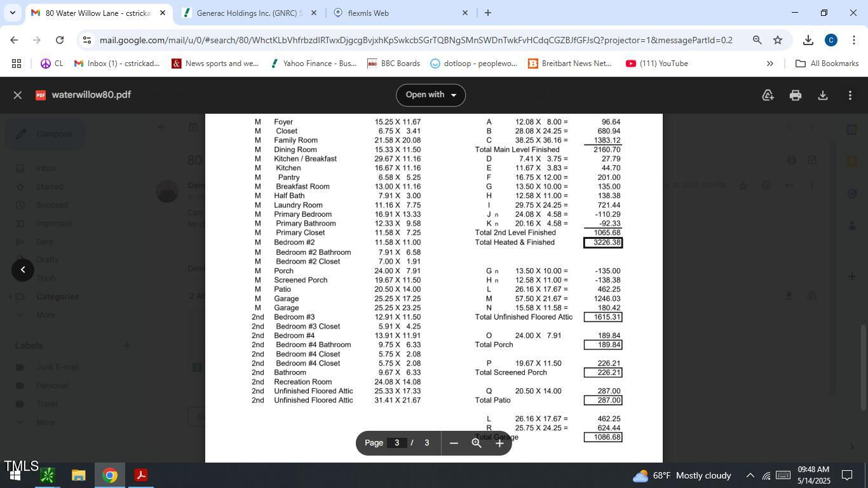868x488 pixels.
Task: Click the Total Garage value 1086.68
Action: pyautogui.click(x=603, y=437)
